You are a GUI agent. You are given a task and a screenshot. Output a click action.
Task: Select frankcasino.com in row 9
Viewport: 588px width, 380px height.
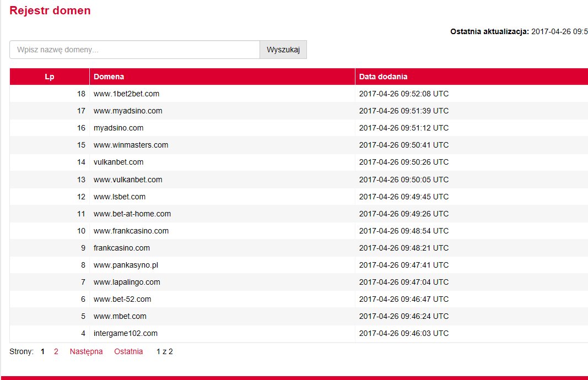121,248
